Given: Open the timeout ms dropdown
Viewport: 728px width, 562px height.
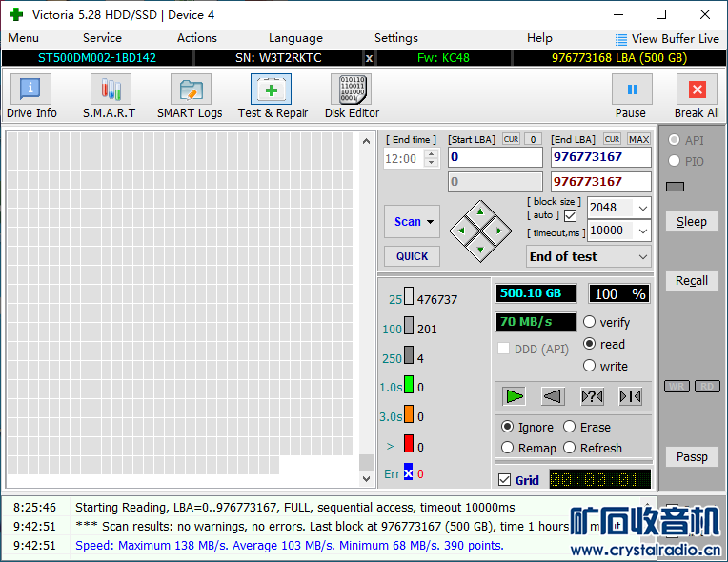Looking at the screenshot, I should 642,231.
